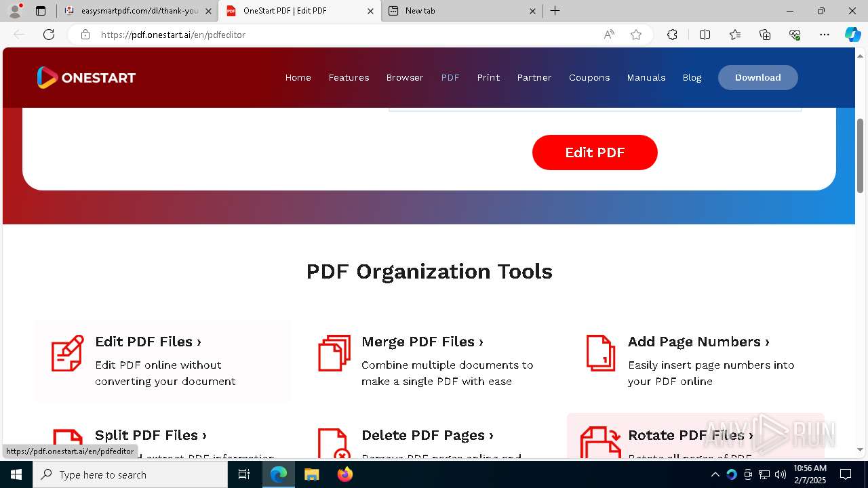This screenshot has height=488, width=868.
Task: Open Split screen view
Action: tap(705, 35)
